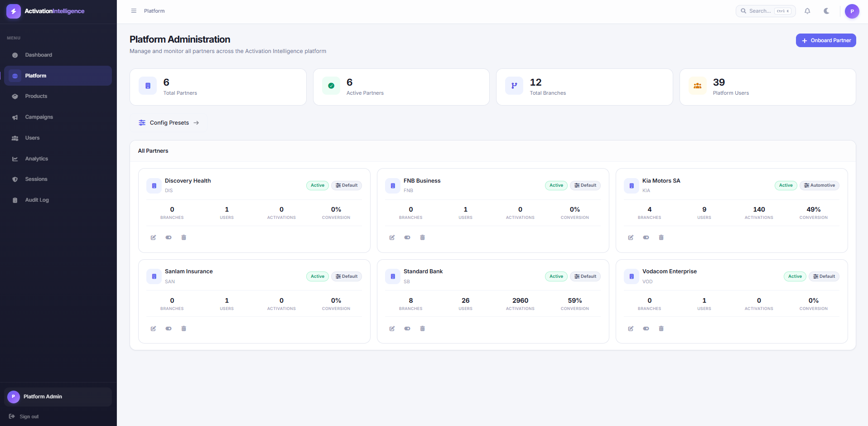Go to Products in the sidebar

click(x=58, y=96)
